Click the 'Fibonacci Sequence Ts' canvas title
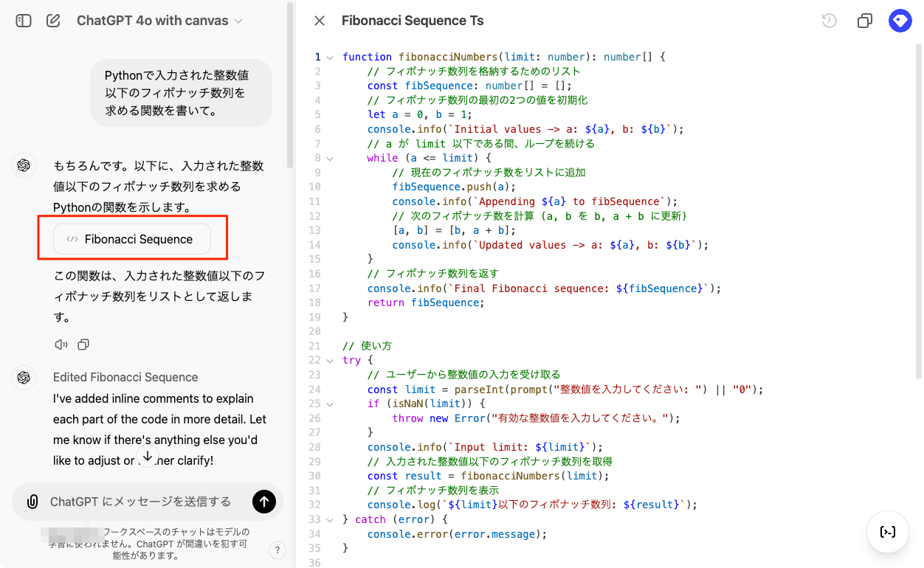 click(413, 21)
